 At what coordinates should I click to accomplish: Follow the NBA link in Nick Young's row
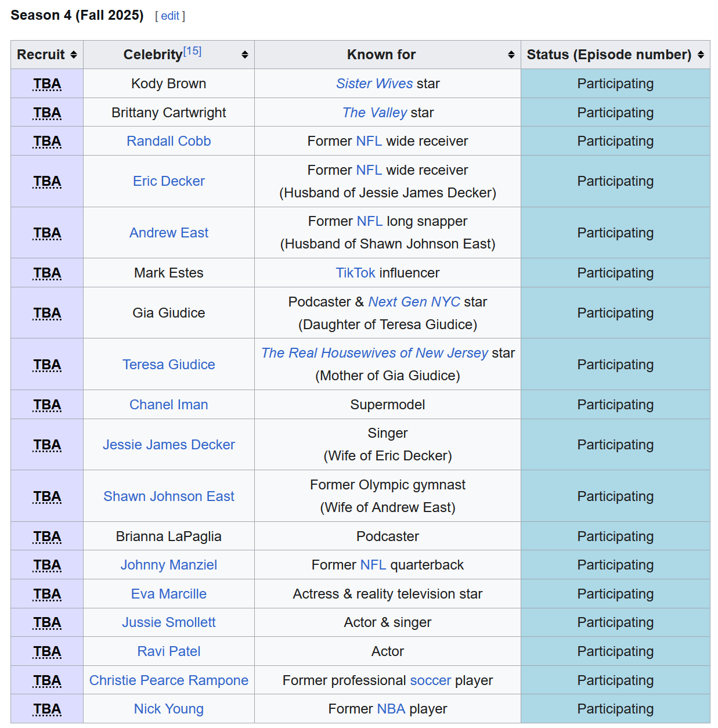click(391, 709)
